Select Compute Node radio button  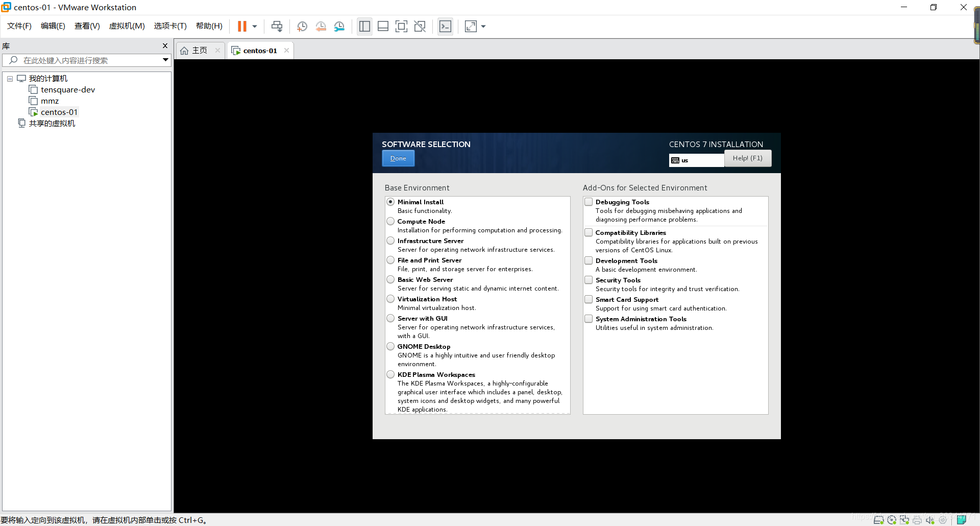(x=390, y=221)
